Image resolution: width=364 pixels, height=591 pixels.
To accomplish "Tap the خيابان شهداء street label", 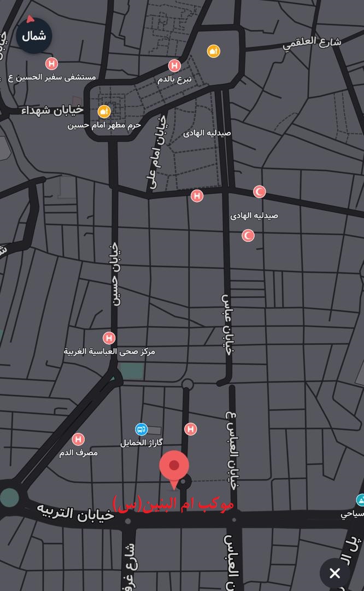I will coord(52,110).
